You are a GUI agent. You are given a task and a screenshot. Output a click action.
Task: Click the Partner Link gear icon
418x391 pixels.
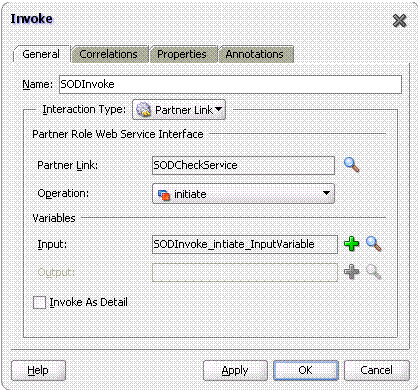coord(144,109)
